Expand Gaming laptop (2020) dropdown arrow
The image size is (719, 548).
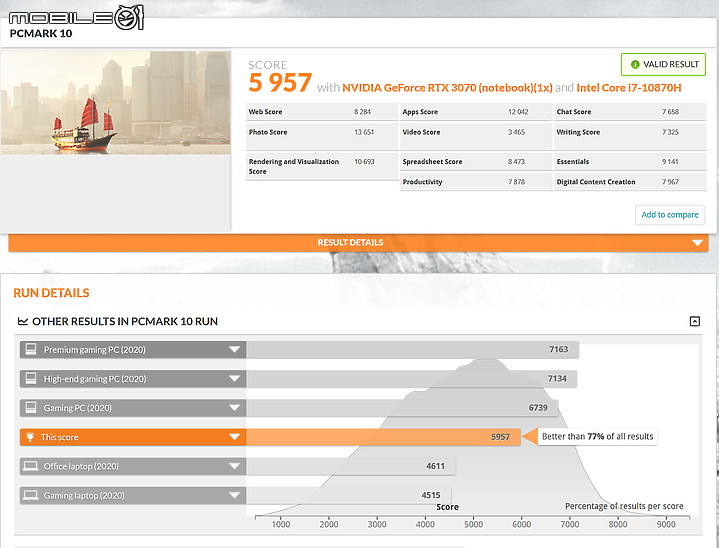tap(234, 495)
